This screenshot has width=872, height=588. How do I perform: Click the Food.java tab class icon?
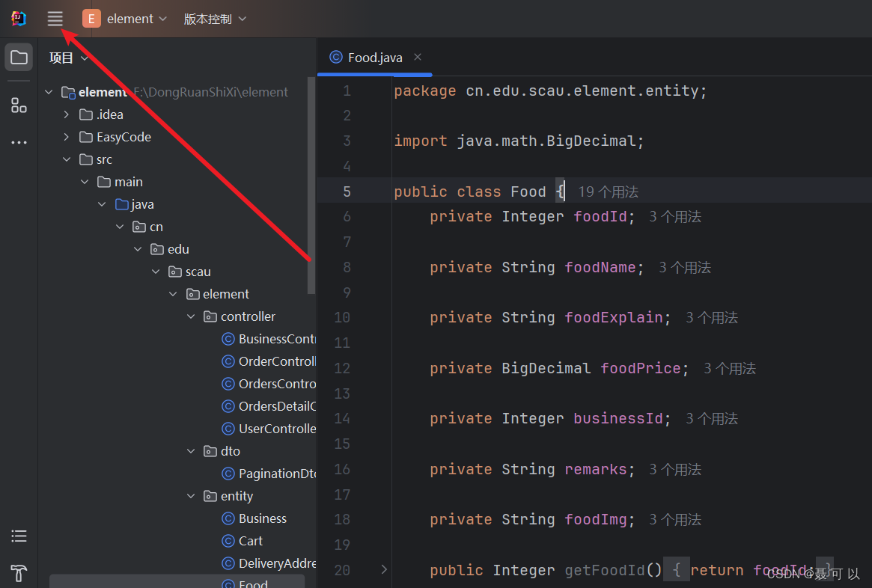[336, 57]
